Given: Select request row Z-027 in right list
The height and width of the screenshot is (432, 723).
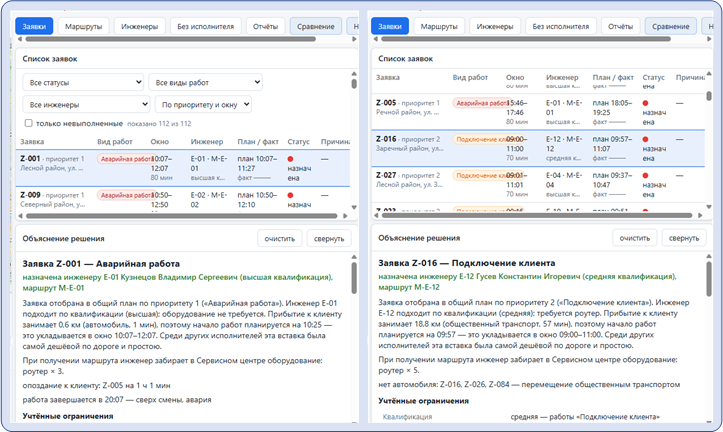Looking at the screenshot, I should [x=538, y=184].
